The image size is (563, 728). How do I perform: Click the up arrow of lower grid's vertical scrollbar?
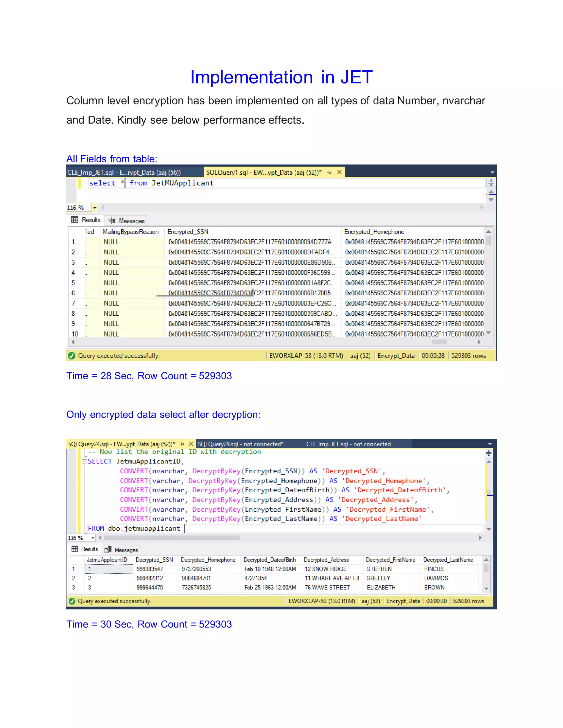click(486, 560)
